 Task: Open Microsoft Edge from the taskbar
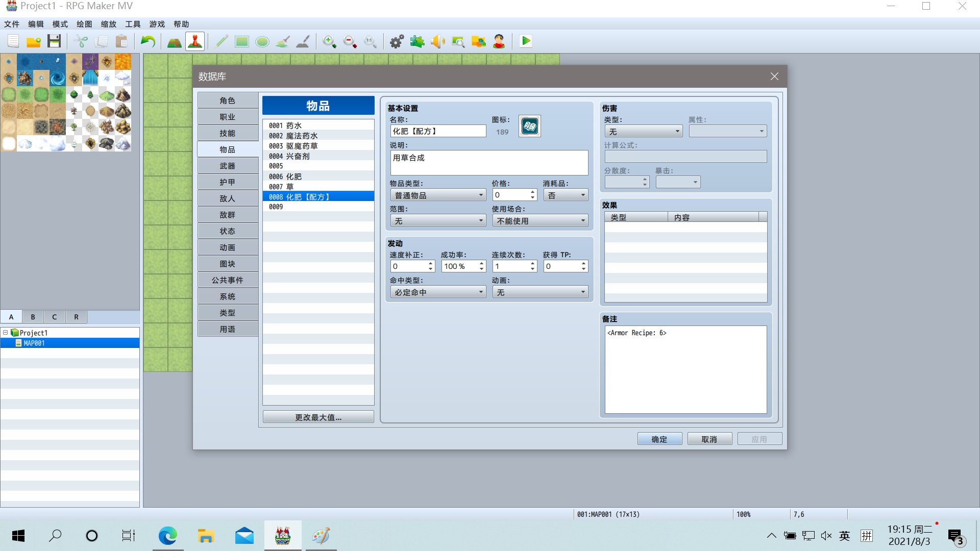[168, 536]
